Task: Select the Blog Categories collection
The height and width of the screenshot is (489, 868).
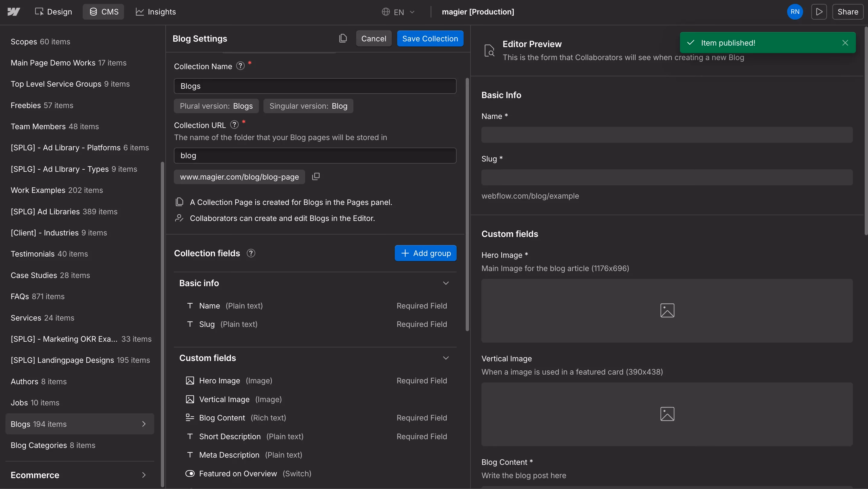Action: pyautogui.click(x=79, y=445)
